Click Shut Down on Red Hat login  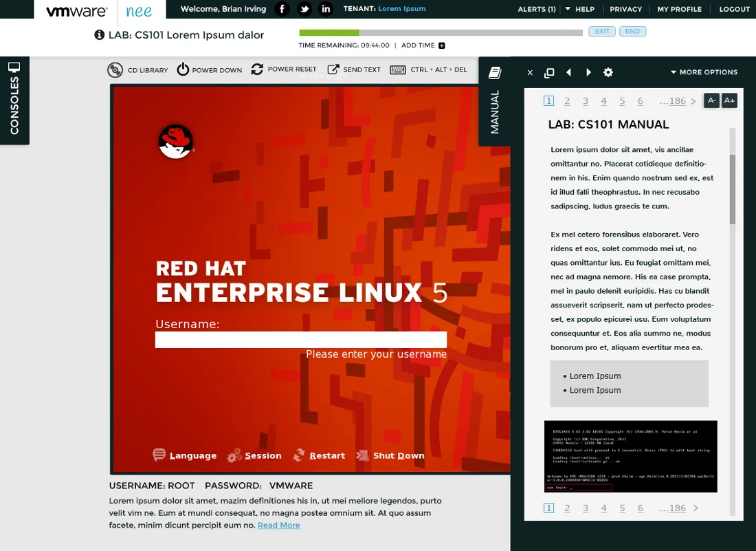click(x=390, y=455)
